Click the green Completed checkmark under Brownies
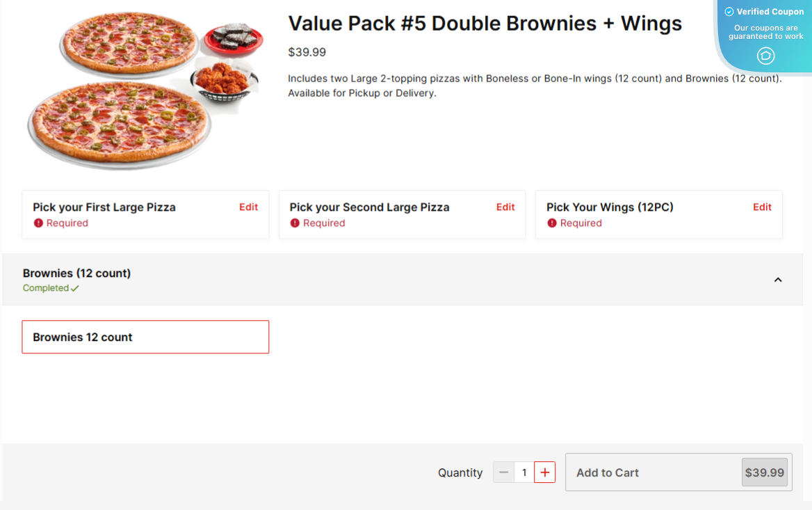 pos(74,288)
